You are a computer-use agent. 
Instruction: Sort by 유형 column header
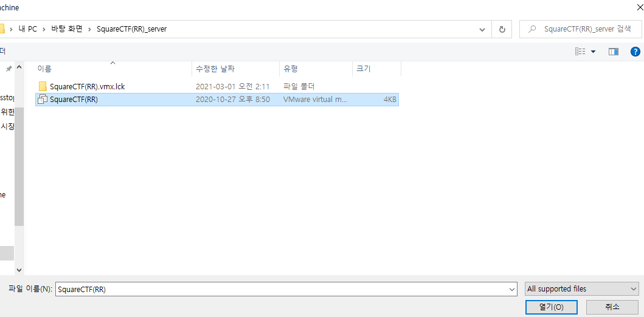coord(290,69)
